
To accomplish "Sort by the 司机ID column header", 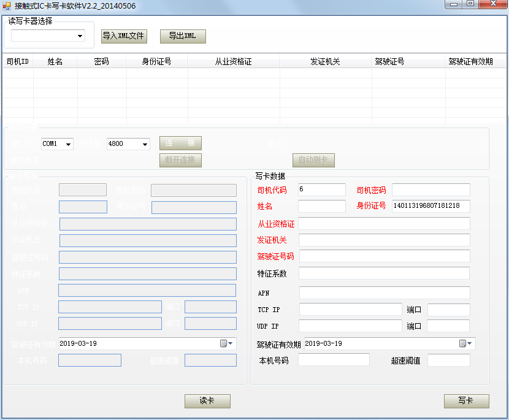I will click(x=18, y=62).
